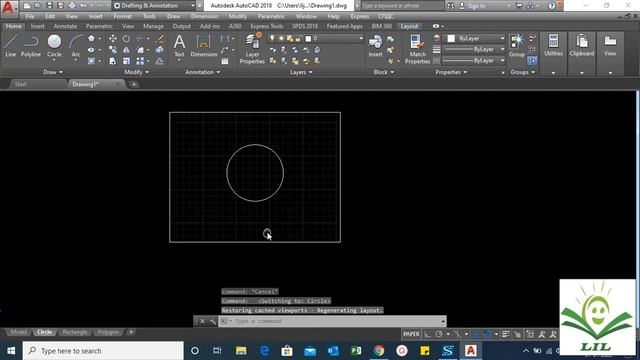
Task: Add a new layout with plus button
Action: (131, 332)
